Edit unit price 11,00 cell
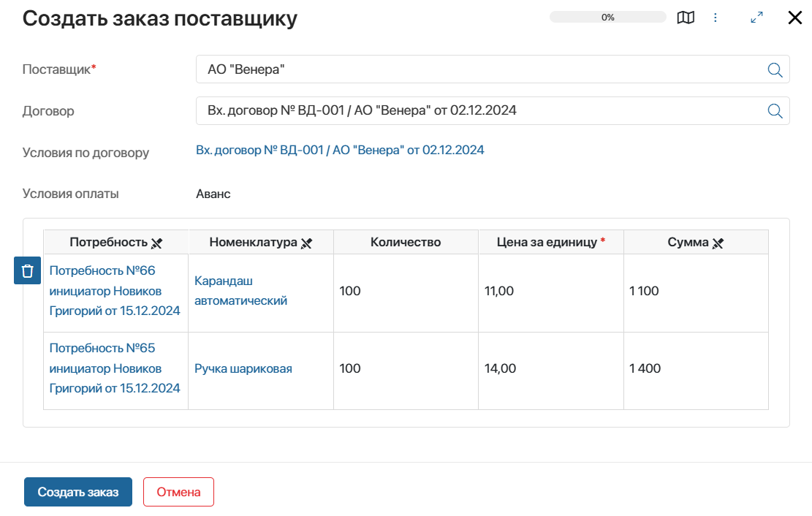 point(551,292)
